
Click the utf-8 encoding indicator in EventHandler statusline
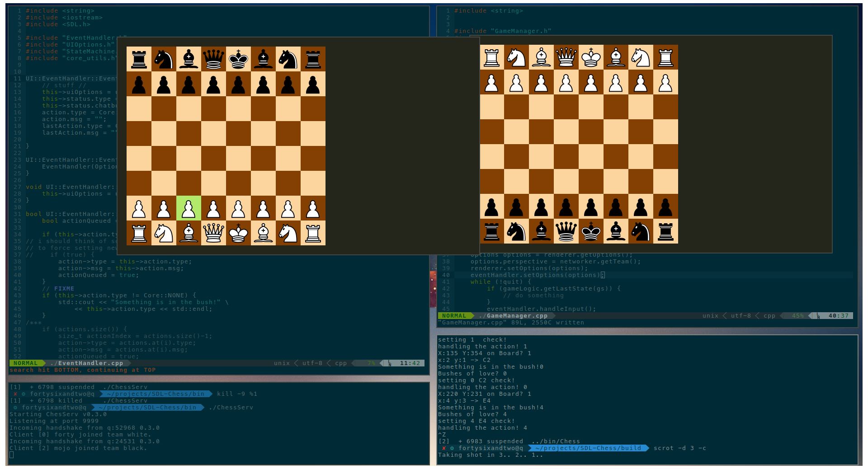point(312,363)
